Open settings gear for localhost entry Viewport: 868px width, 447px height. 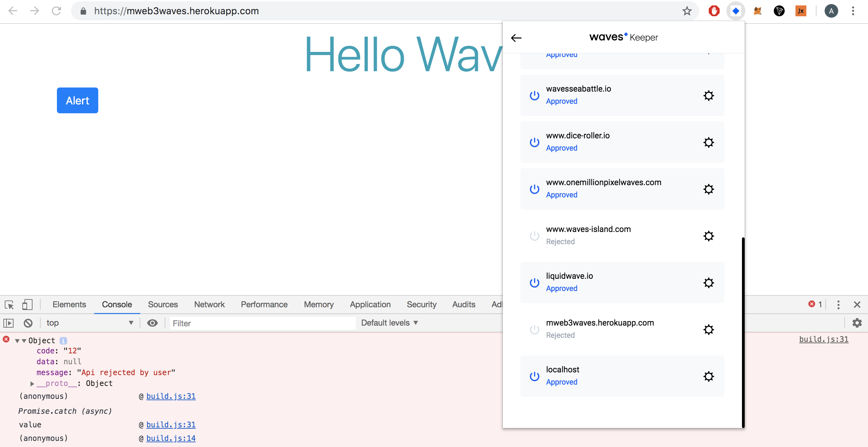tap(708, 376)
